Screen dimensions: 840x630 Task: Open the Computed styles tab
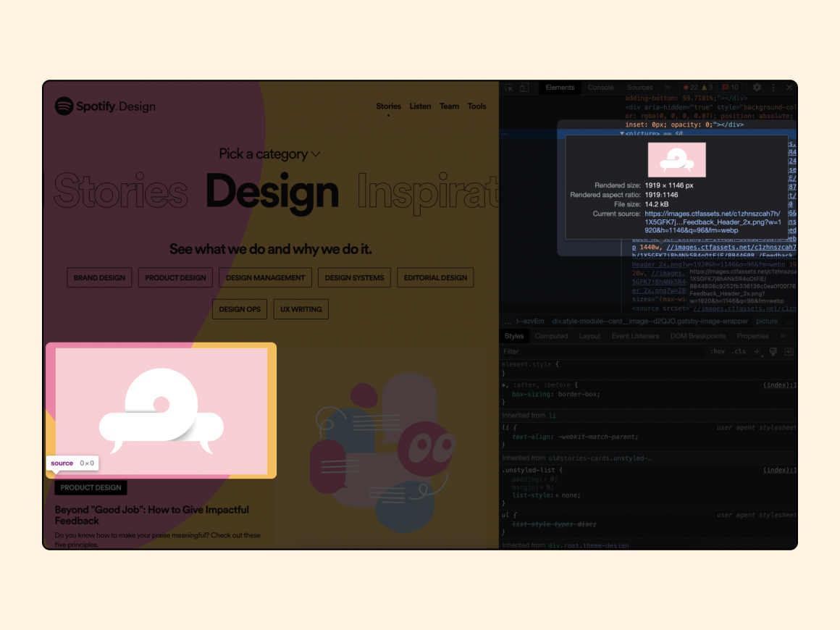(551, 336)
